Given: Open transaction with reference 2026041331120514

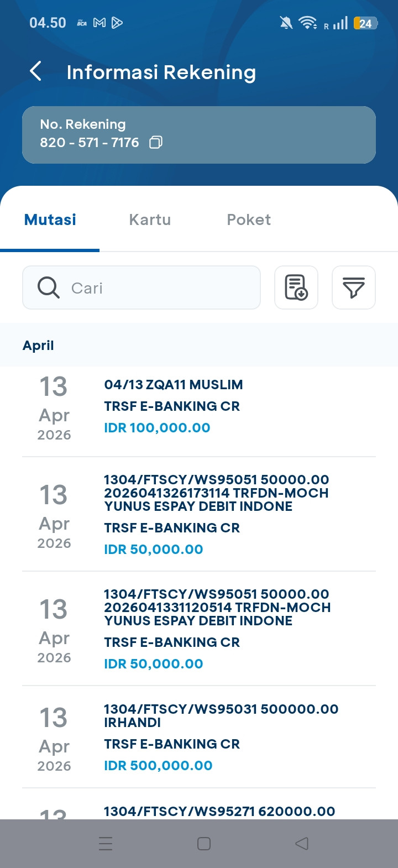Looking at the screenshot, I should click(199, 629).
